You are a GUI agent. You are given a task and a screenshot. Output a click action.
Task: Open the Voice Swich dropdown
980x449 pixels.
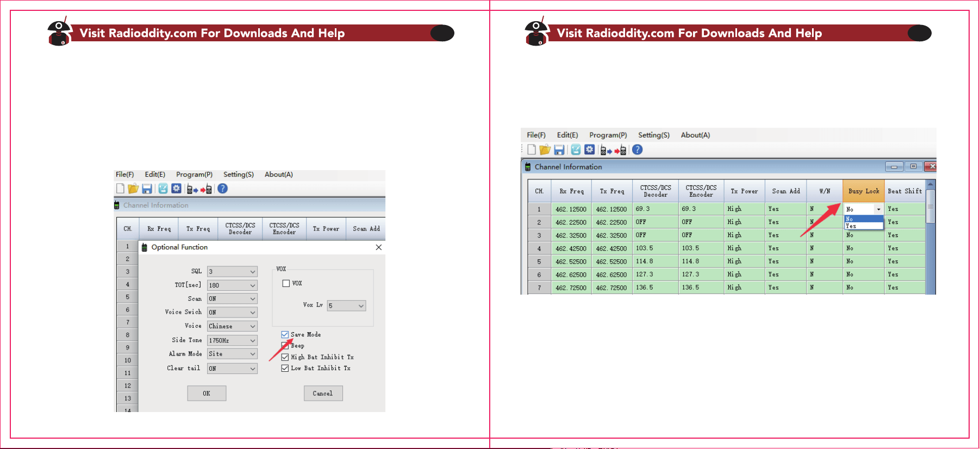click(x=232, y=312)
